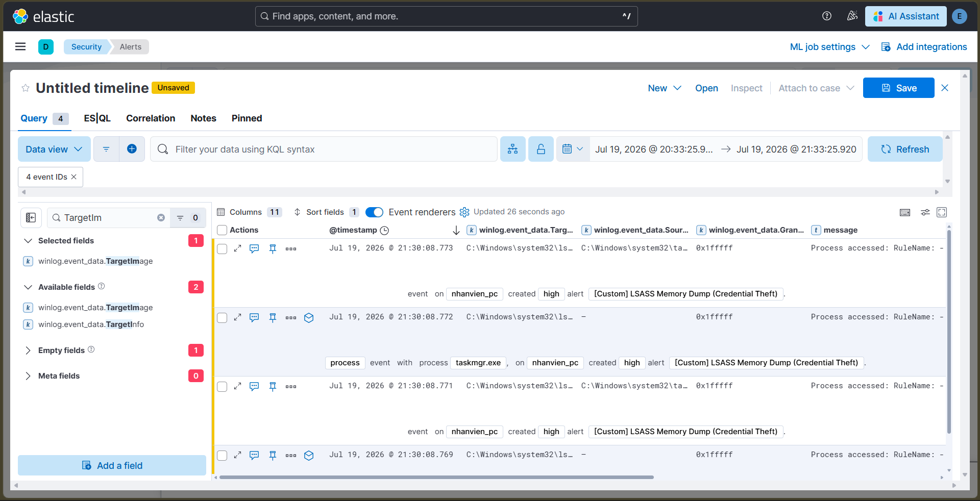The width and height of the screenshot is (980, 501).
Task: Select the second event row checkbox
Action: [x=222, y=318]
